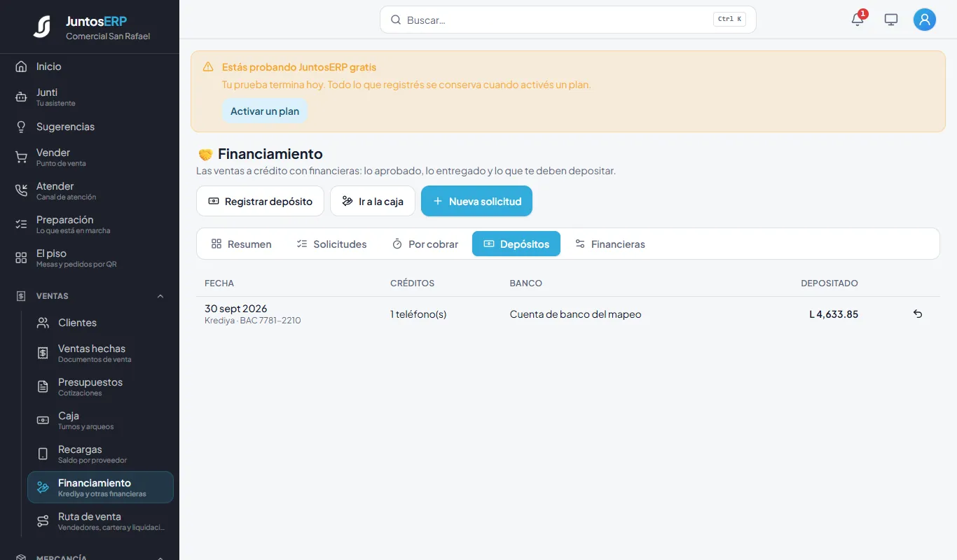
Task: Select Financiamiento in the sidebar
Action: click(x=100, y=487)
